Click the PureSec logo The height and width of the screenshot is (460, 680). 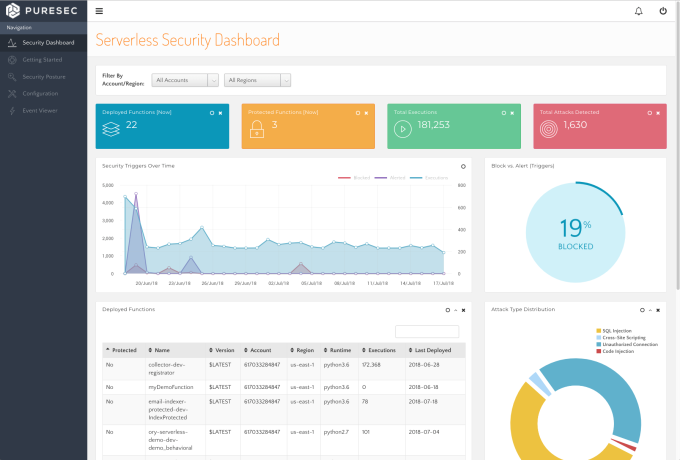click(42, 10)
